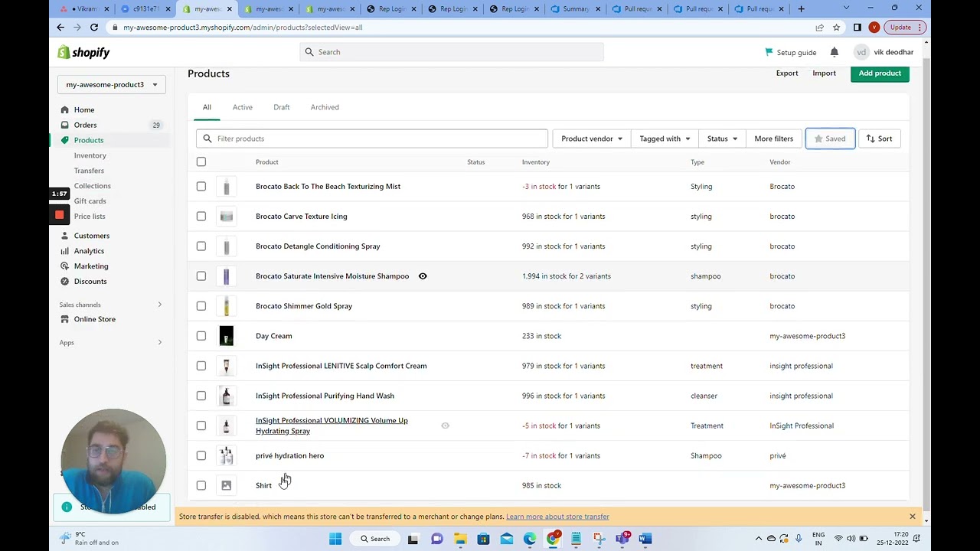This screenshot has height=551, width=980.
Task: Click the Import button
Action: click(x=824, y=73)
